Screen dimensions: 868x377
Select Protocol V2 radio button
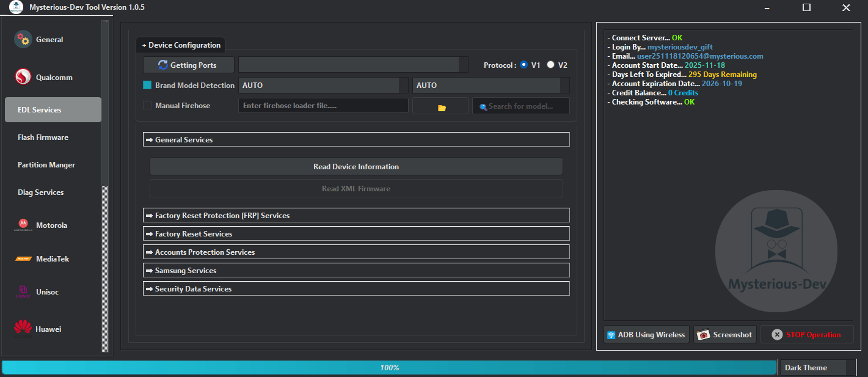point(550,64)
